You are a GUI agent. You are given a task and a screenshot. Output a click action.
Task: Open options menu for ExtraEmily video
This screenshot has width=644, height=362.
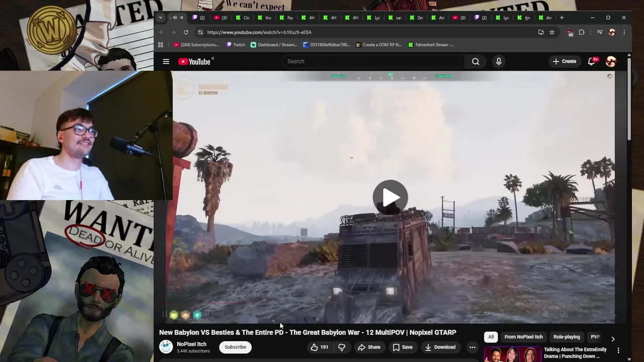click(x=618, y=350)
